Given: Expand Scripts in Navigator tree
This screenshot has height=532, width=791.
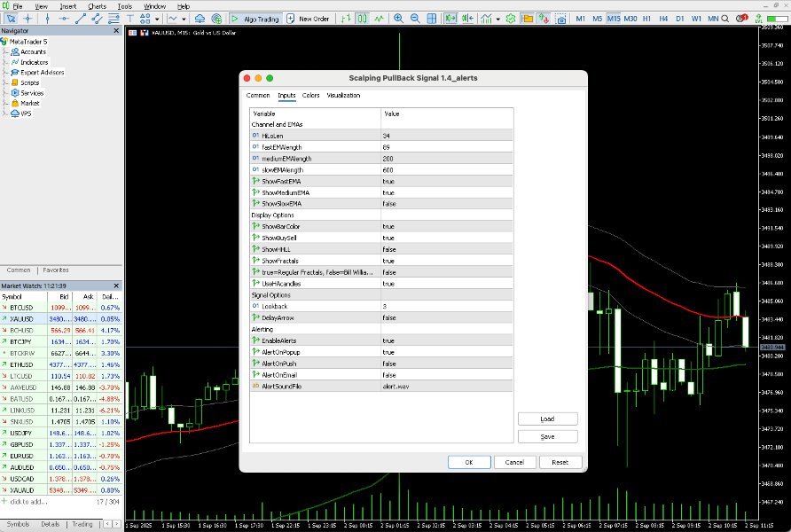Looking at the screenshot, I should [5, 82].
